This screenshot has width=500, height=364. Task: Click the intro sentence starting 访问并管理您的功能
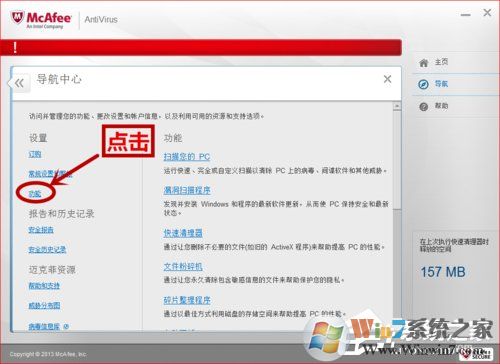[146, 116]
